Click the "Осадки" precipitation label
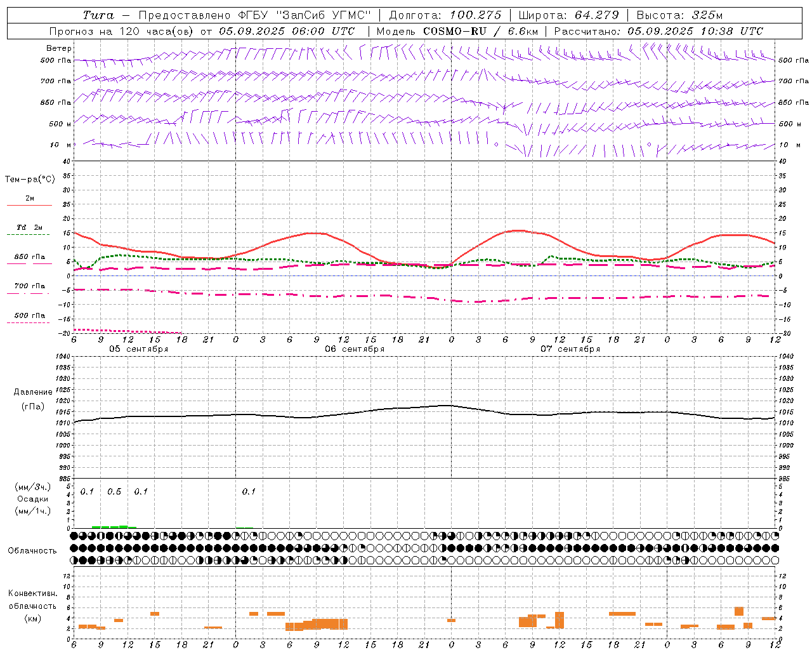 coord(32,499)
